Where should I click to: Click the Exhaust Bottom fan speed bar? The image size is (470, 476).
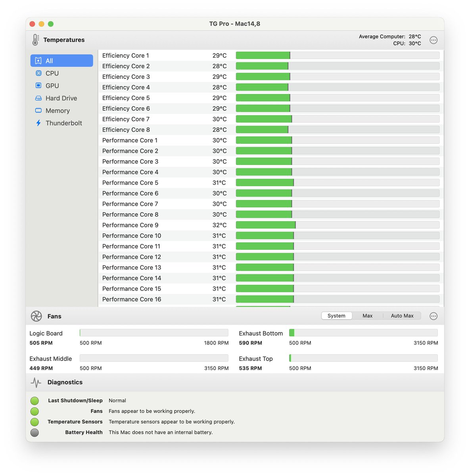click(x=363, y=333)
